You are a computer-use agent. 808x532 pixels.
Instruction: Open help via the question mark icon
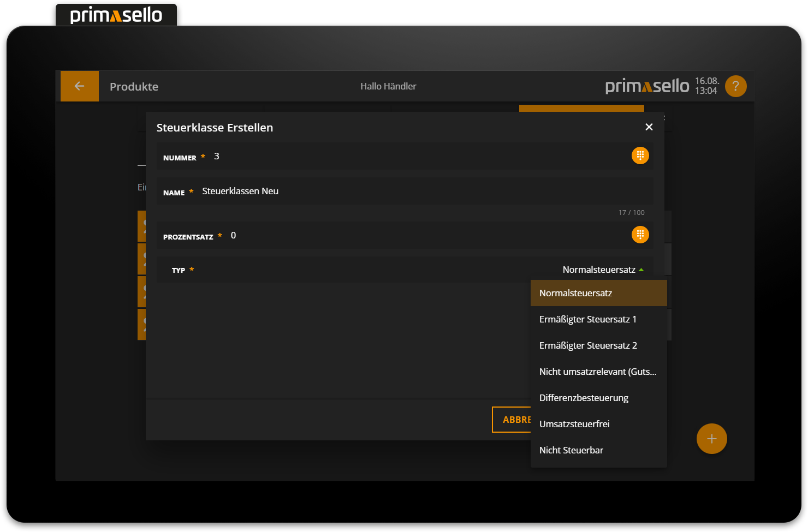tap(735, 86)
